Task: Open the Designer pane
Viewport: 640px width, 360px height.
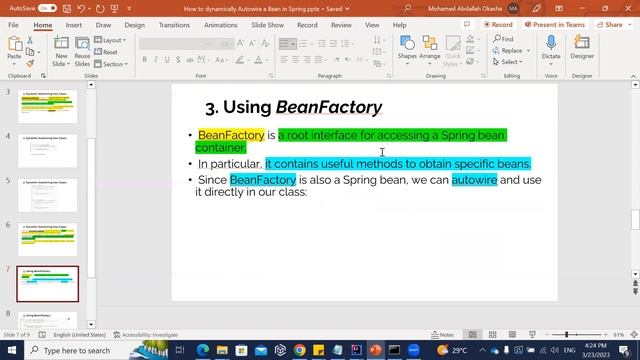Action: (582, 48)
